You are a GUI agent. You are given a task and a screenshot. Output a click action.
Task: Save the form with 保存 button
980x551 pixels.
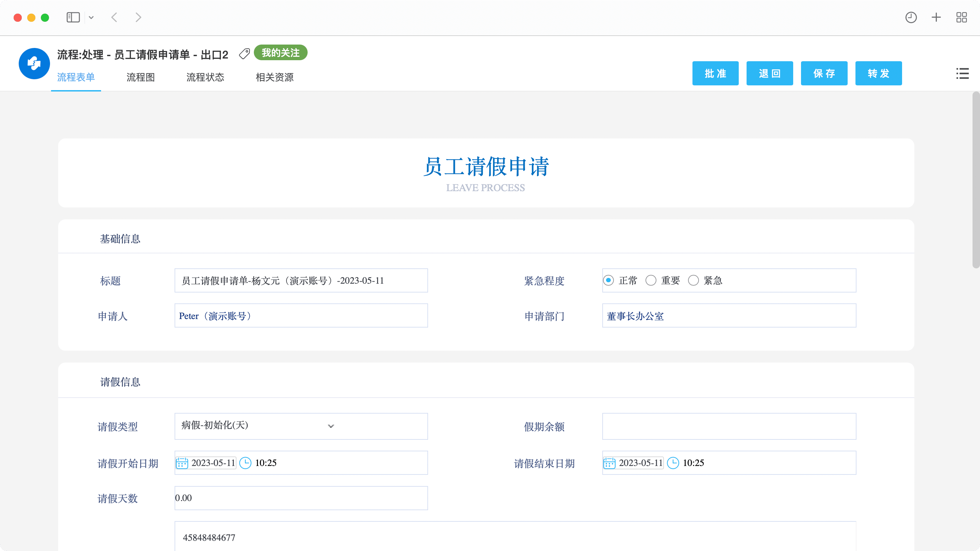pyautogui.click(x=824, y=73)
